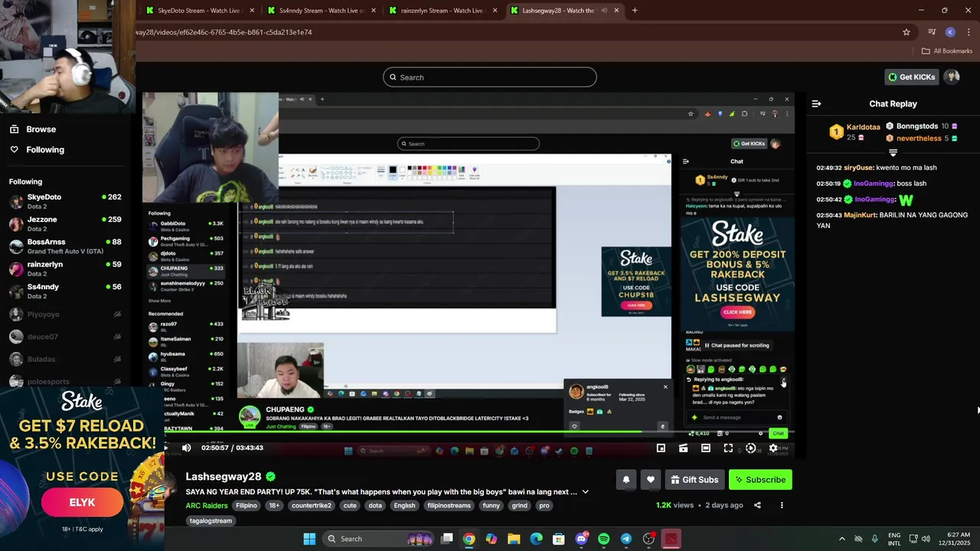980x551 pixels.
Task: Toggle mini player mode
Action: (661, 448)
